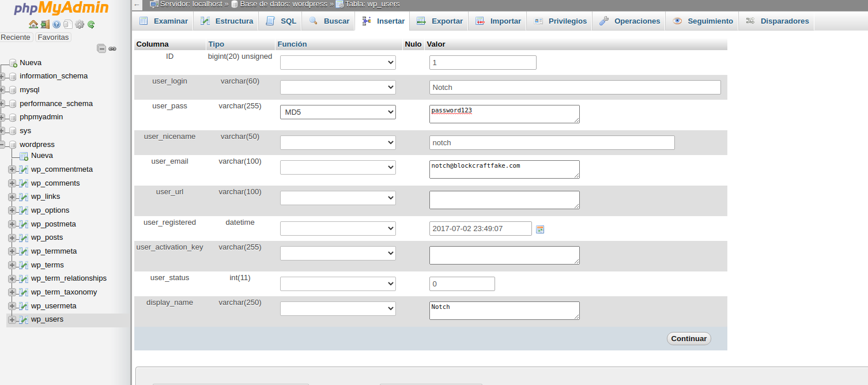The image size is (868, 385).
Task: Click the log out door icon
Action: pos(45,24)
